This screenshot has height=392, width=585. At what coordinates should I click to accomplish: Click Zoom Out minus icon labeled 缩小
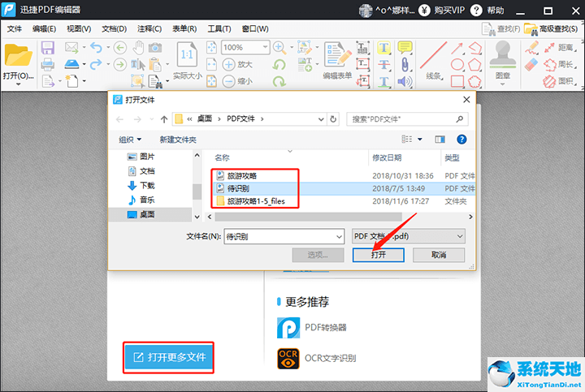pyautogui.click(x=237, y=81)
